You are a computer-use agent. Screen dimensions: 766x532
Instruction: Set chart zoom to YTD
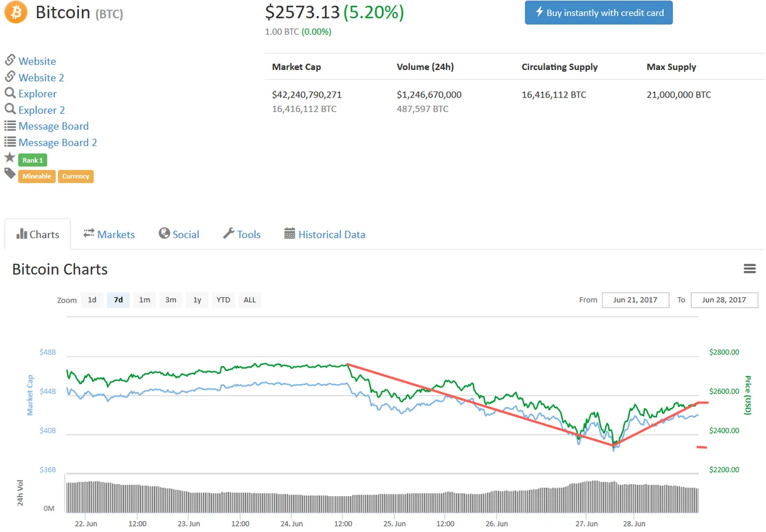point(223,300)
